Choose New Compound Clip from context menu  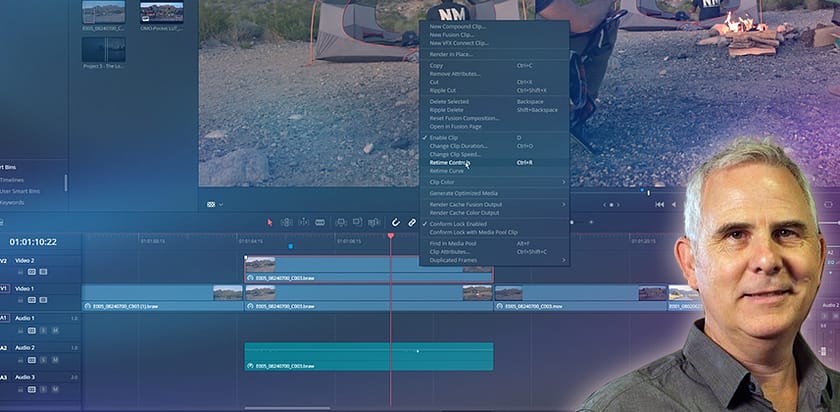493,27
